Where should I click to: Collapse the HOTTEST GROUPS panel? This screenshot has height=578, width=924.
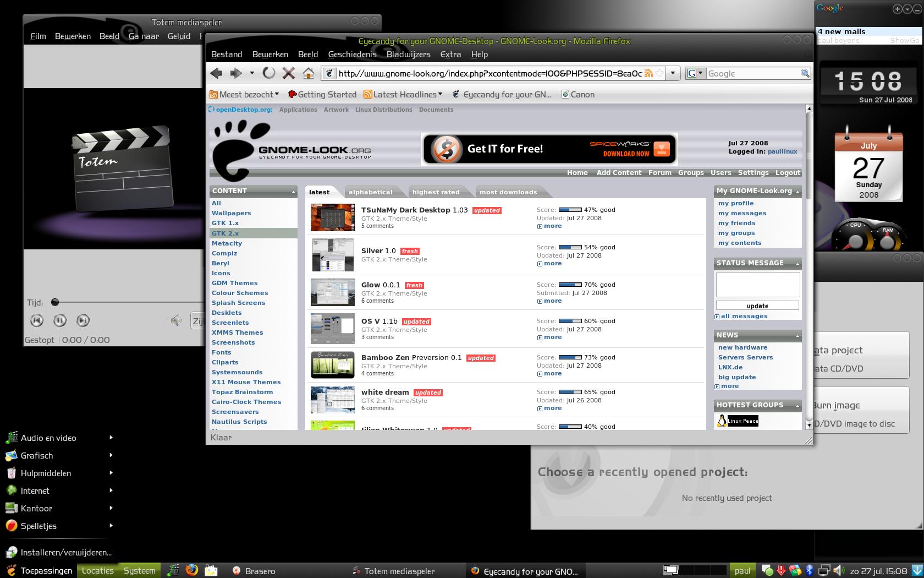798,406
